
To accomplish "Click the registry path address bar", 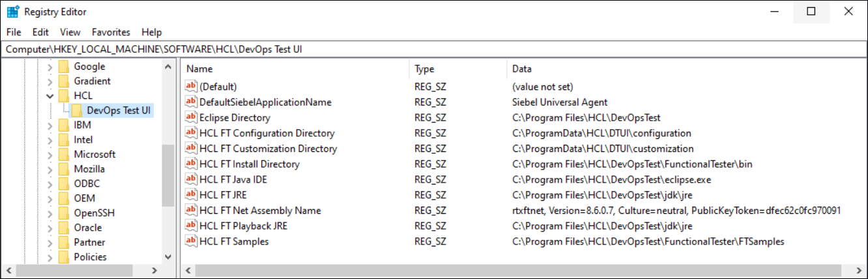I will (x=433, y=50).
